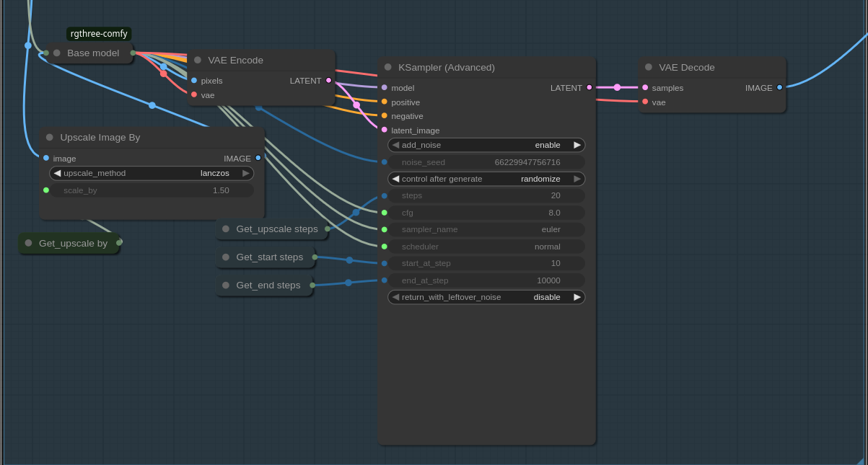Collapse the VAE Encode node dot
This screenshot has width=868, height=465.
point(197,60)
